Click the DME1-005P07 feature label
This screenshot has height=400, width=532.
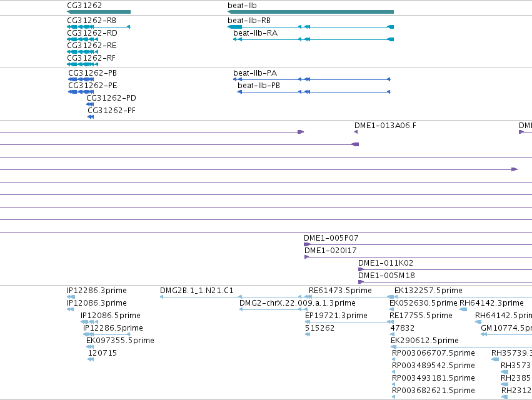click(x=331, y=238)
